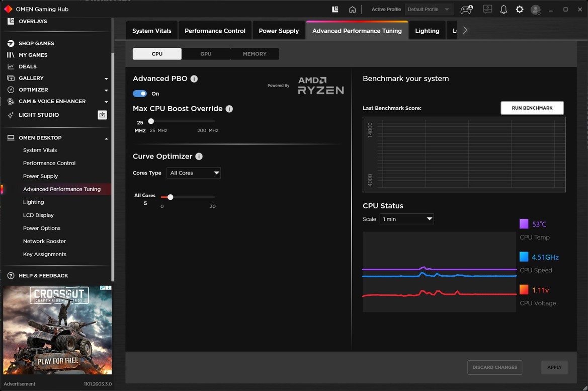Click the Help & Feedback question icon
The width and height of the screenshot is (588, 391).
tap(11, 275)
